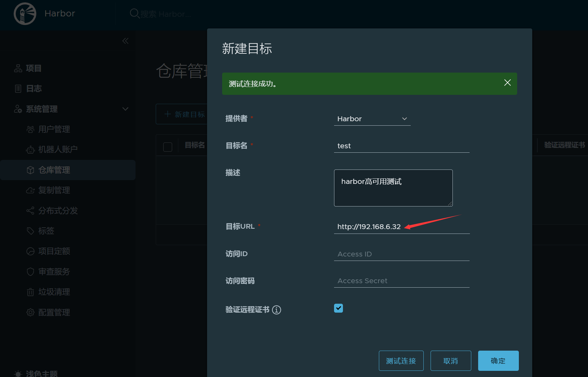Click the Harbor lighthouse logo
This screenshot has width=588, height=377.
(x=25, y=14)
